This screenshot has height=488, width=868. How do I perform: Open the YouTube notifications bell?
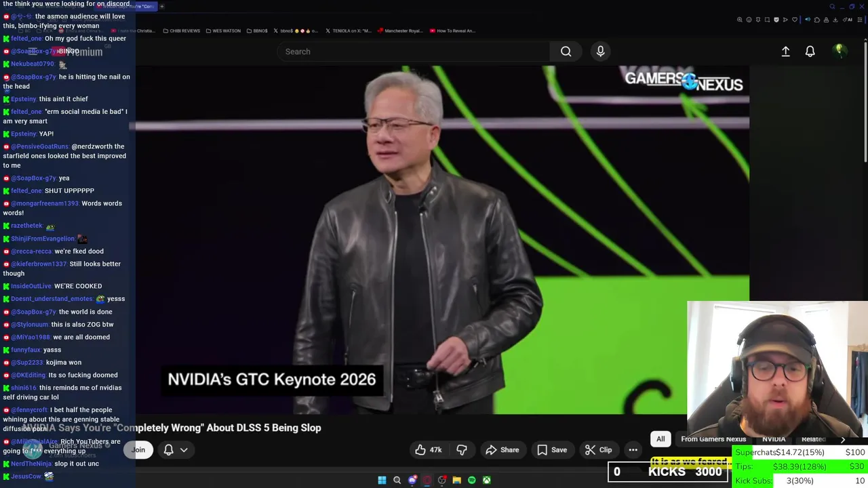[810, 52]
